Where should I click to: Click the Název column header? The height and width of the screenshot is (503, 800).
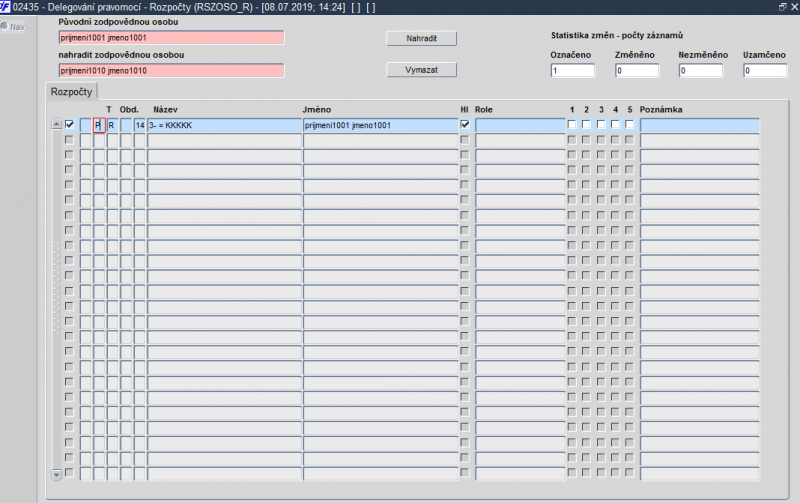(165, 110)
